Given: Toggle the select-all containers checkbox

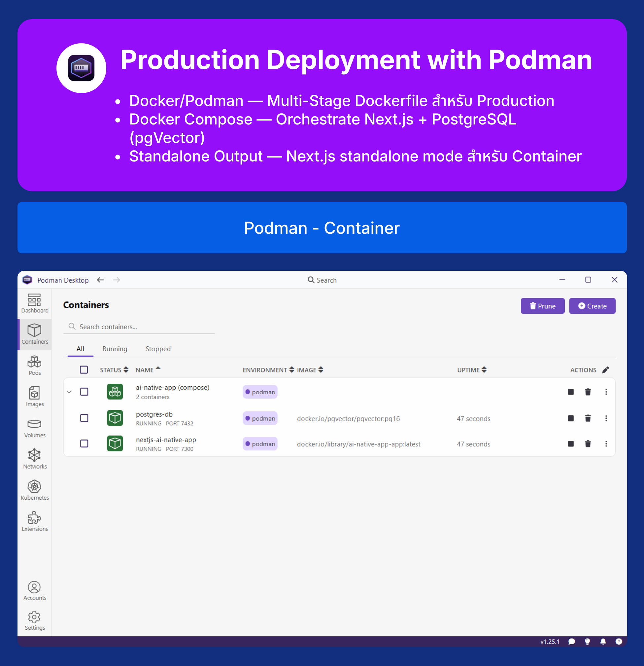Looking at the screenshot, I should [x=84, y=370].
